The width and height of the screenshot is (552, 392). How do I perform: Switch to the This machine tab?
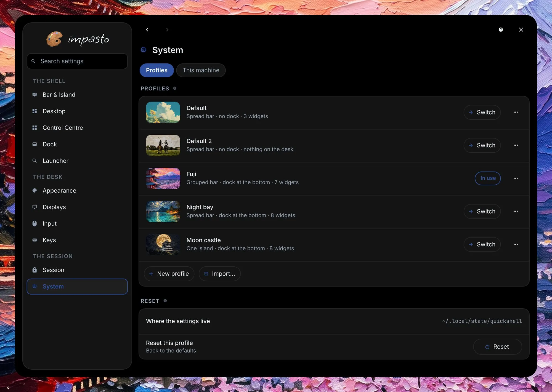(x=201, y=70)
